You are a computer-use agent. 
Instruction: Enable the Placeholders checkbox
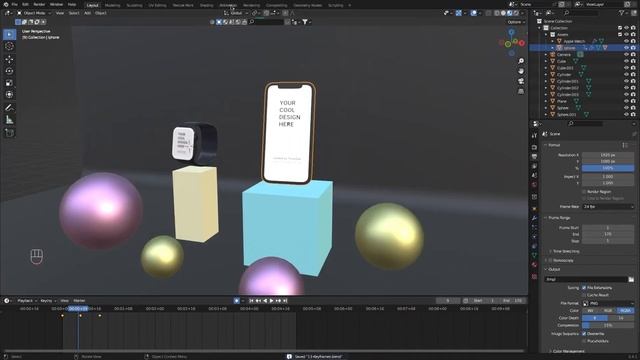coord(584,341)
